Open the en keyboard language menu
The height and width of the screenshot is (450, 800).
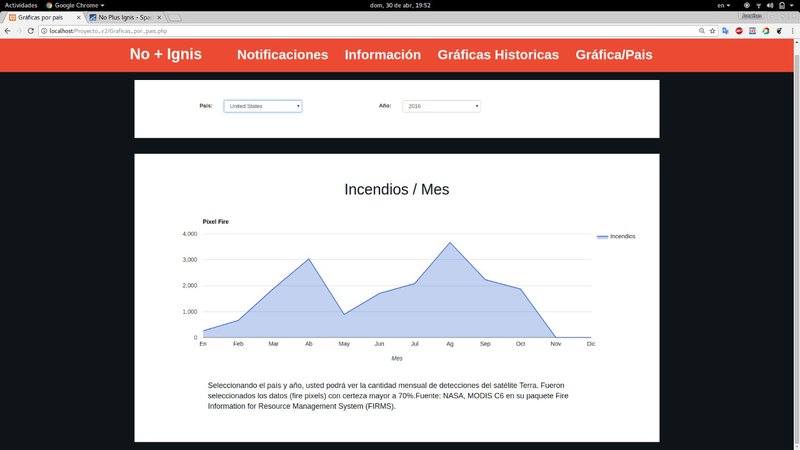tap(724, 5)
